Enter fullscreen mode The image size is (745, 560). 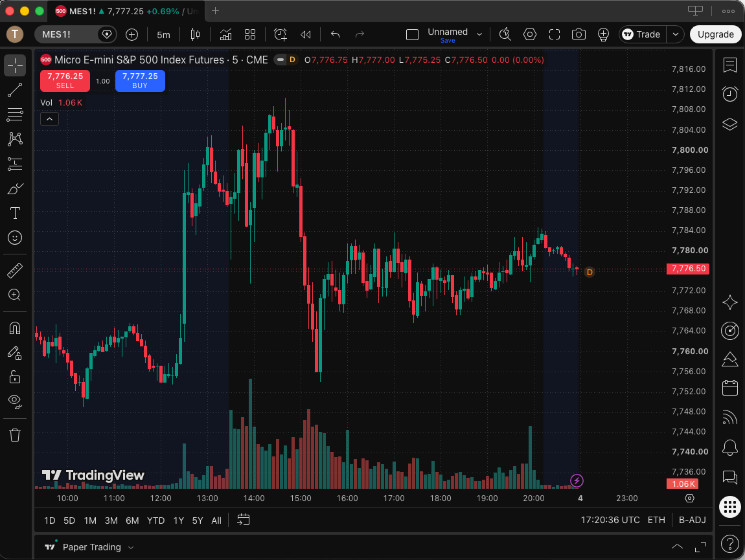click(x=554, y=34)
